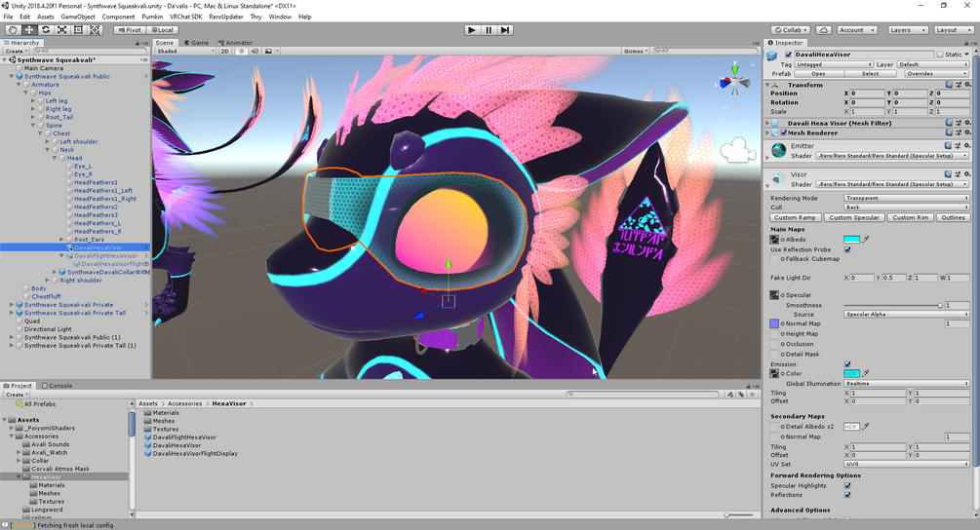Toggle scene audio speaker icon
This screenshot has height=530, width=980.
tap(255, 52)
